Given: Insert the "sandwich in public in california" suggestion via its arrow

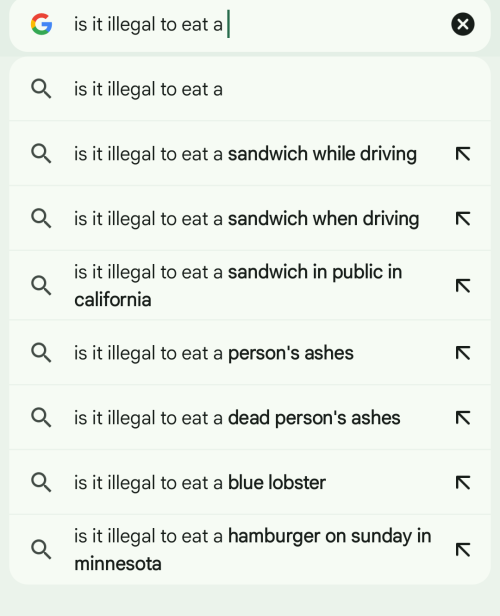Looking at the screenshot, I should (463, 286).
